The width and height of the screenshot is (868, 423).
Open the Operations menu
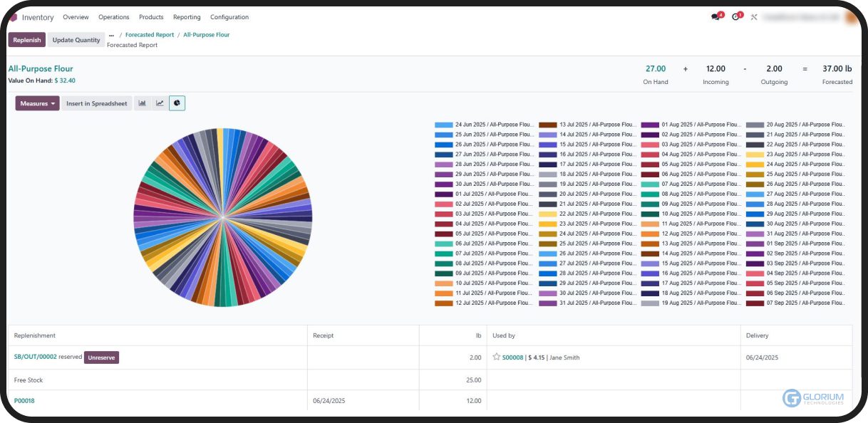click(114, 17)
